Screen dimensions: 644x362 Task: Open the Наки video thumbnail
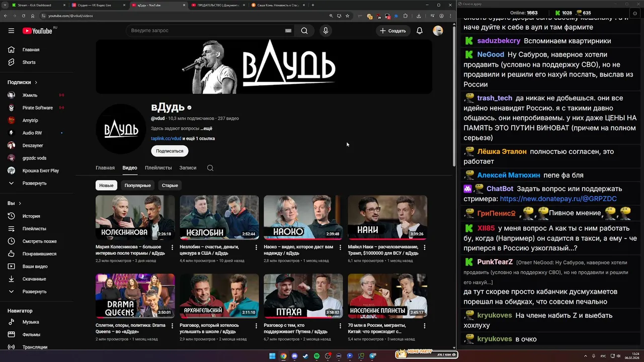point(387,217)
